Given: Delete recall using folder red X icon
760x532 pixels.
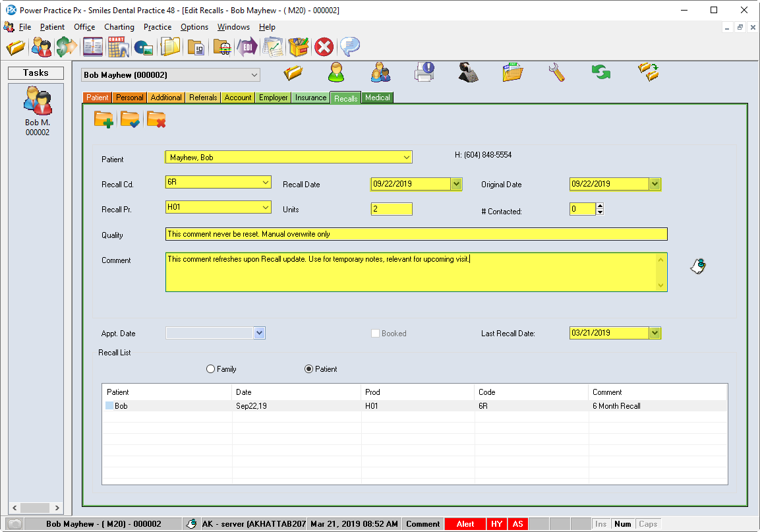Looking at the screenshot, I should [x=156, y=119].
